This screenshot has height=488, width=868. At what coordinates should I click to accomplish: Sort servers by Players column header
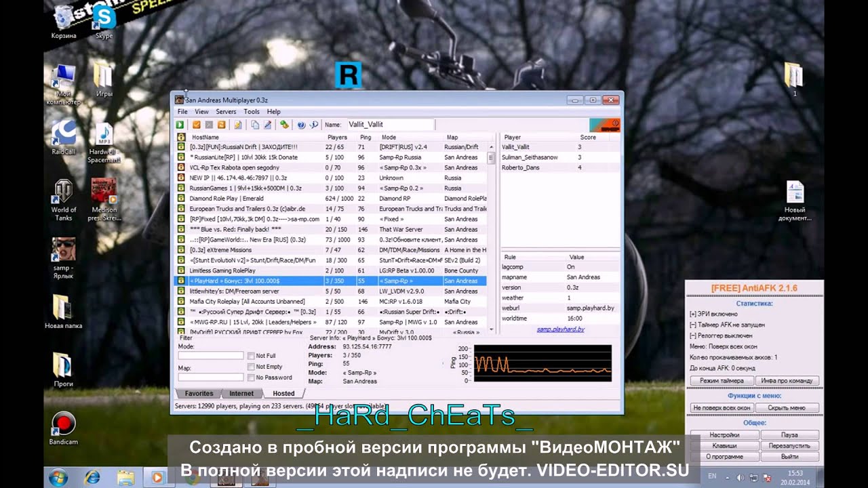[338, 138]
